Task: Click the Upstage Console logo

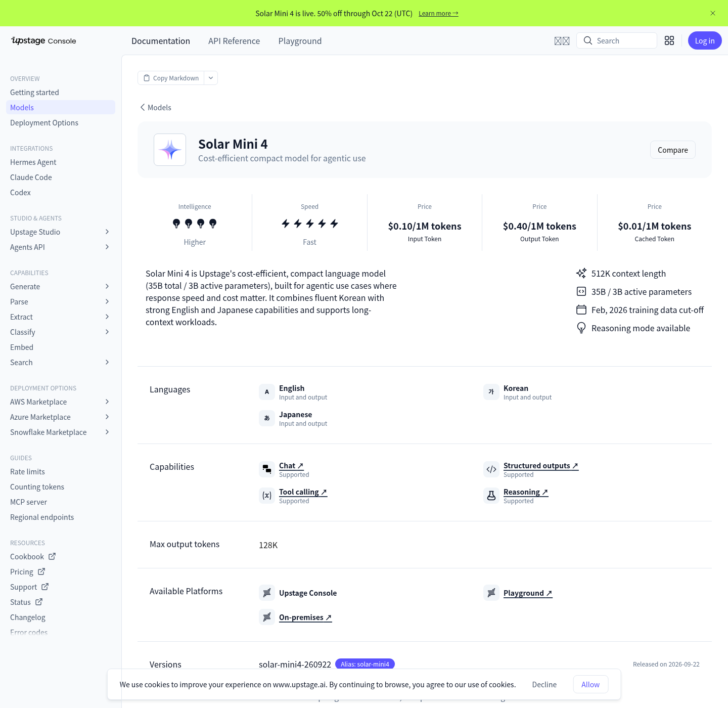Action: coord(43,40)
